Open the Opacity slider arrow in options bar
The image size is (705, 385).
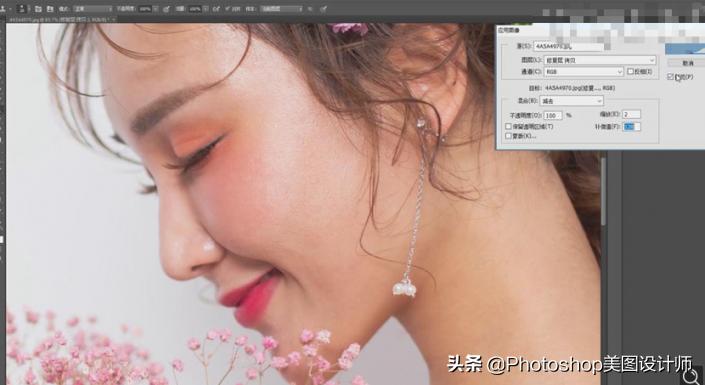(156, 9)
